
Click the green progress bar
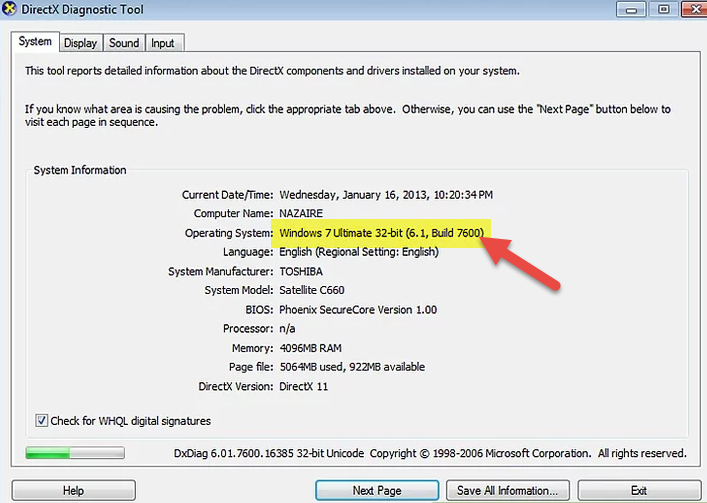coord(75,453)
